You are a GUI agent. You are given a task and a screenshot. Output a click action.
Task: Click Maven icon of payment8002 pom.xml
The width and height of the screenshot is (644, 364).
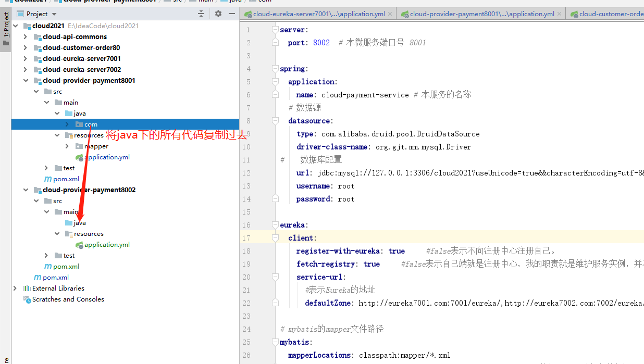coord(48,266)
